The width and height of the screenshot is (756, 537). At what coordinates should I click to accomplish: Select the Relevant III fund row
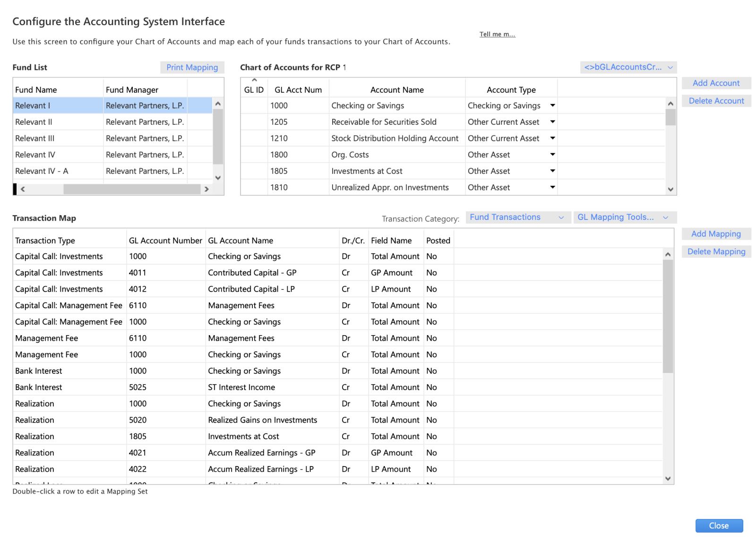coord(112,138)
